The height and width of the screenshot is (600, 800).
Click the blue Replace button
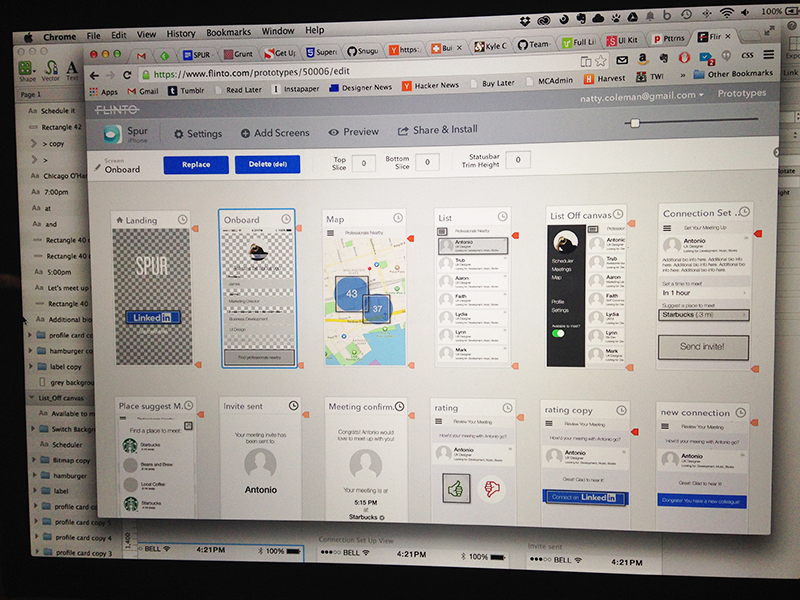tap(196, 165)
